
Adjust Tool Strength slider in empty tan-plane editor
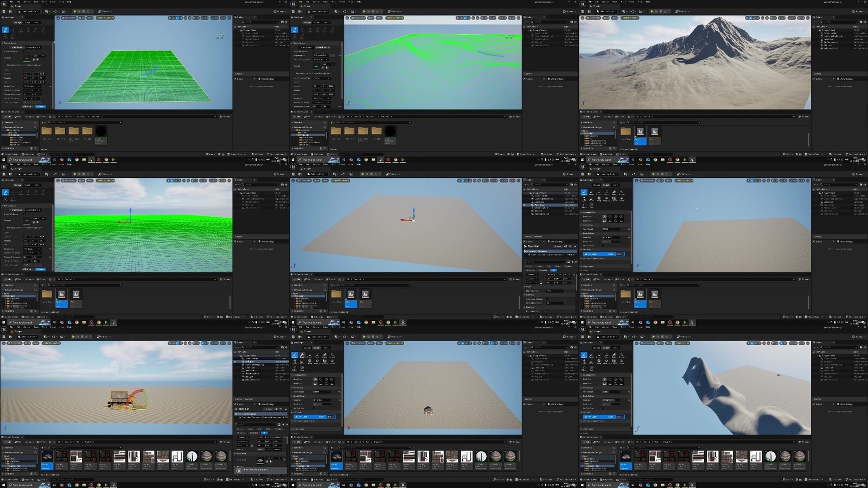pyautogui.click(x=610, y=229)
